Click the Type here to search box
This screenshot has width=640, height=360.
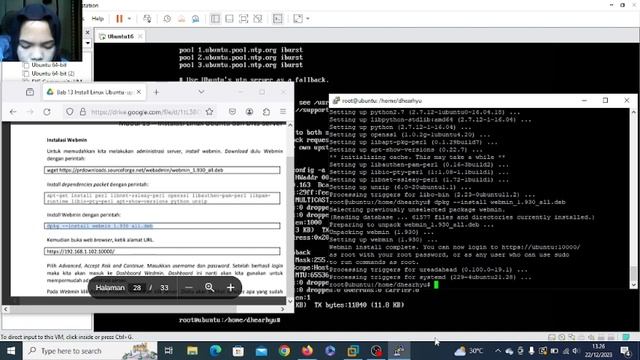[90, 351]
